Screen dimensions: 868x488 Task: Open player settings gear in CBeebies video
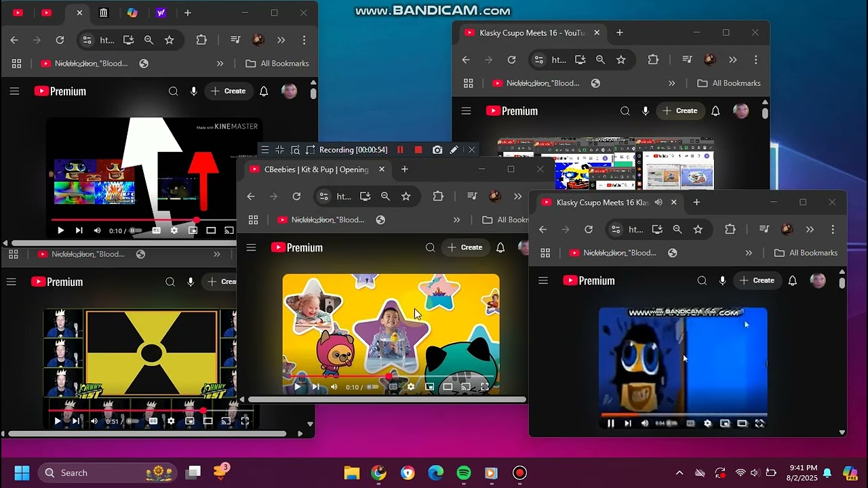coord(411,387)
